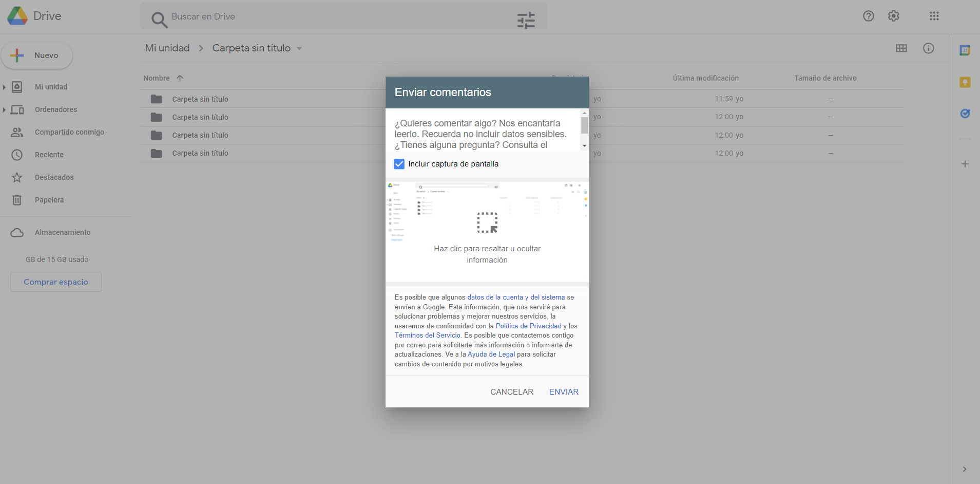Image resolution: width=980 pixels, height=484 pixels.
Task: Open Destacados starred section
Action: (54, 177)
